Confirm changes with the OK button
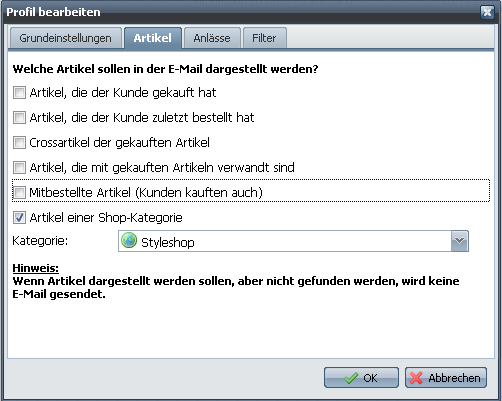The image size is (502, 401). [361, 378]
